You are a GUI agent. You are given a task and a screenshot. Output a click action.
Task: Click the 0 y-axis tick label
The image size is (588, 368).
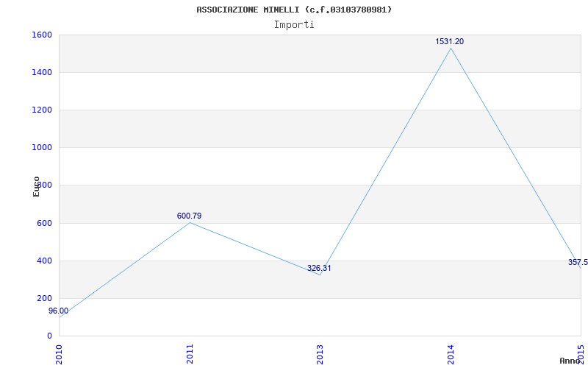click(49, 336)
